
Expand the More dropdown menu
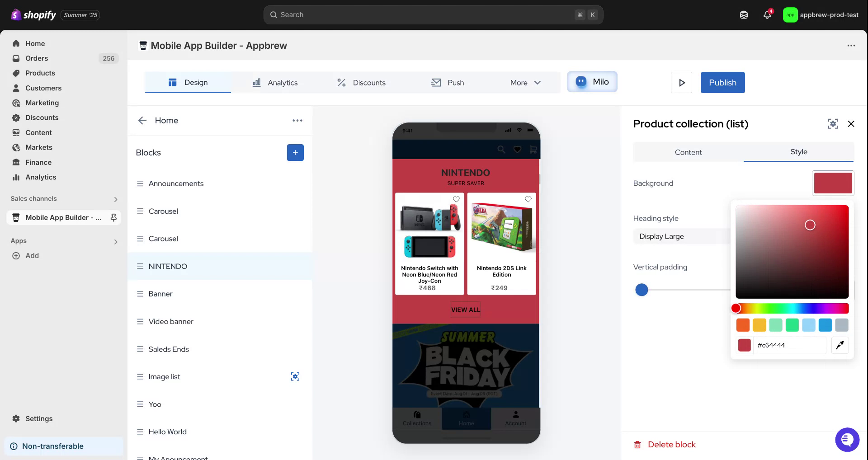(x=525, y=83)
